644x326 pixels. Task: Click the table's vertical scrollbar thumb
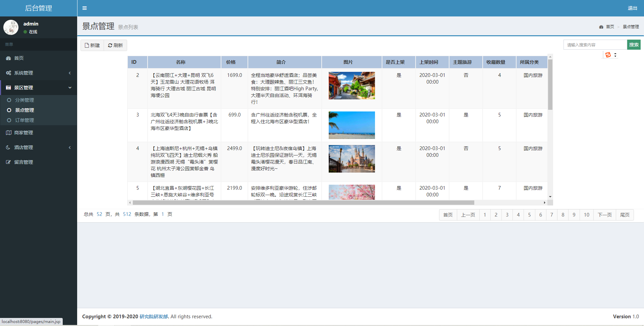click(550, 85)
